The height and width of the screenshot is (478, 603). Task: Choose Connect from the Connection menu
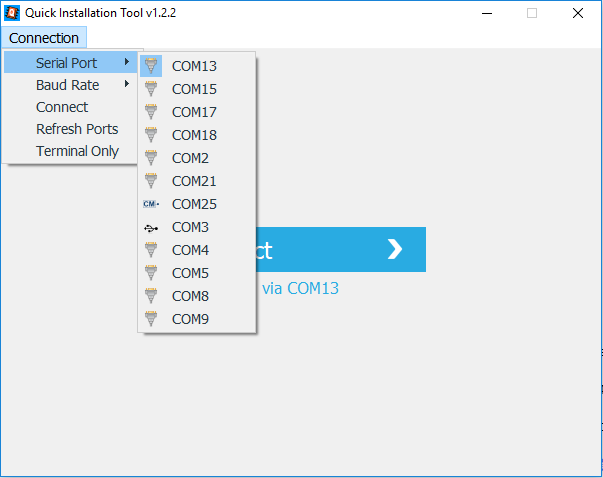[x=62, y=107]
